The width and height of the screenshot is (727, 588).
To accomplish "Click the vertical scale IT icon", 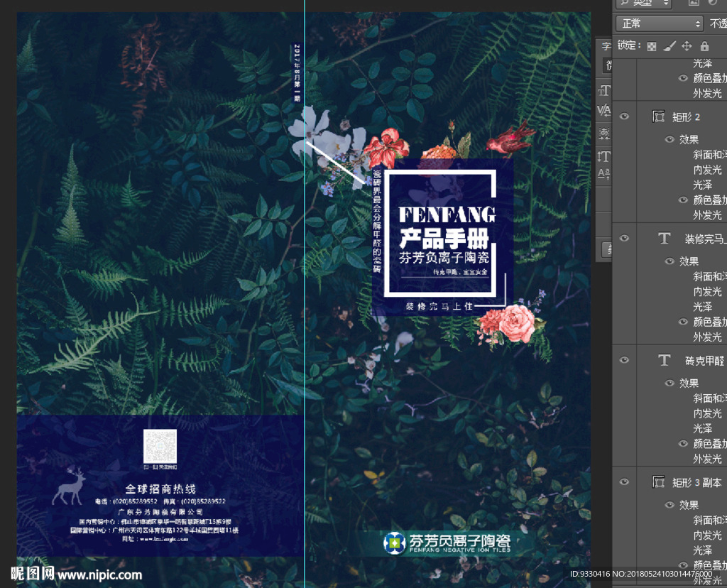I will pyautogui.click(x=603, y=156).
